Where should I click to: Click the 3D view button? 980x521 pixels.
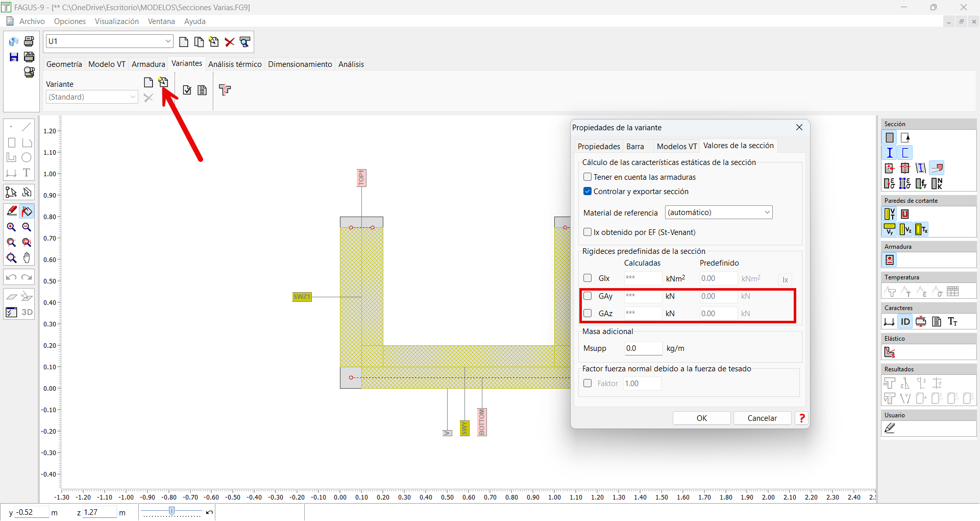point(27,312)
